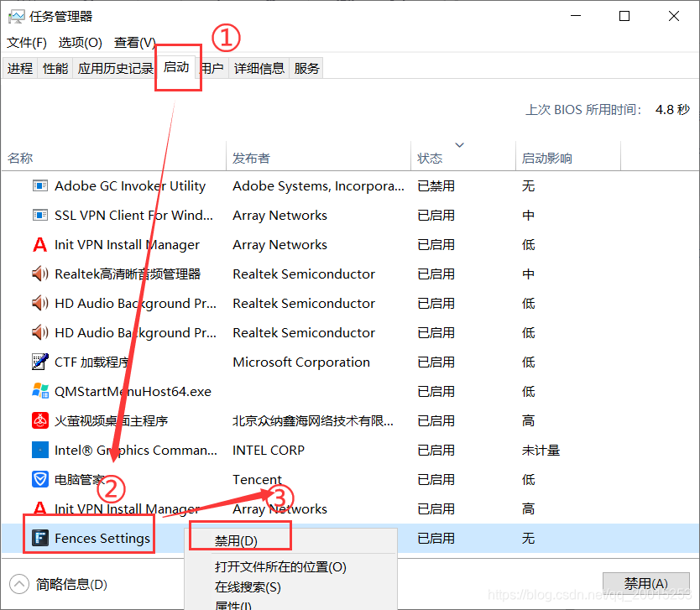This screenshot has height=610, width=700.
Task: Maximize the Task Manager window
Action: tap(624, 17)
